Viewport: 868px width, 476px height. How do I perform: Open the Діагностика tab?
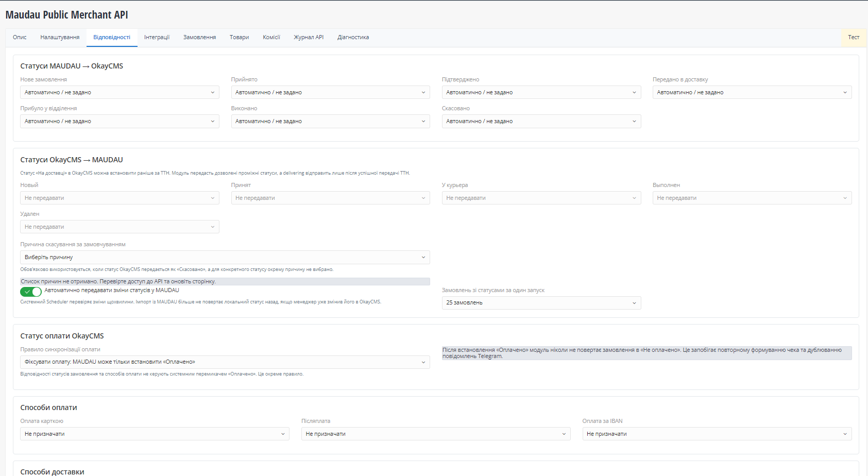[353, 38]
